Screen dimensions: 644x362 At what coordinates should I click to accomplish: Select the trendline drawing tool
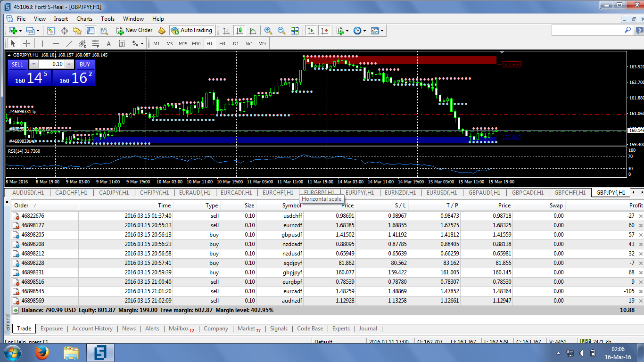(x=69, y=43)
